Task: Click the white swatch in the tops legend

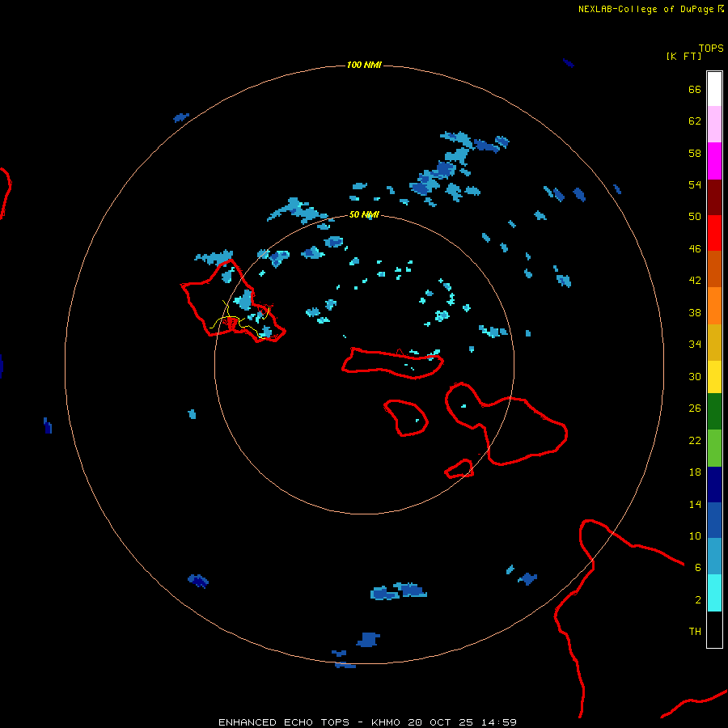Action: click(x=714, y=89)
